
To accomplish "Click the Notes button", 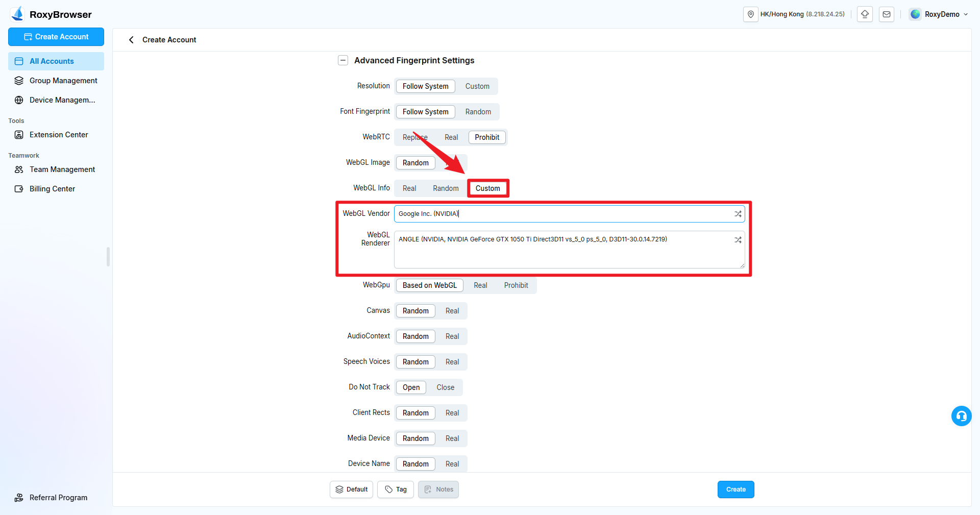I will 438,489.
